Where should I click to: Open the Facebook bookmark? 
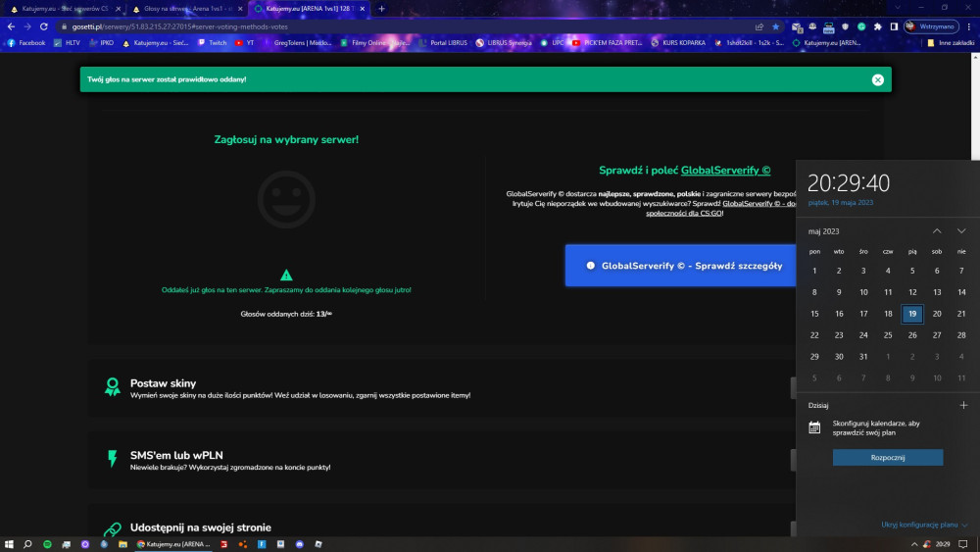pyautogui.click(x=26, y=43)
